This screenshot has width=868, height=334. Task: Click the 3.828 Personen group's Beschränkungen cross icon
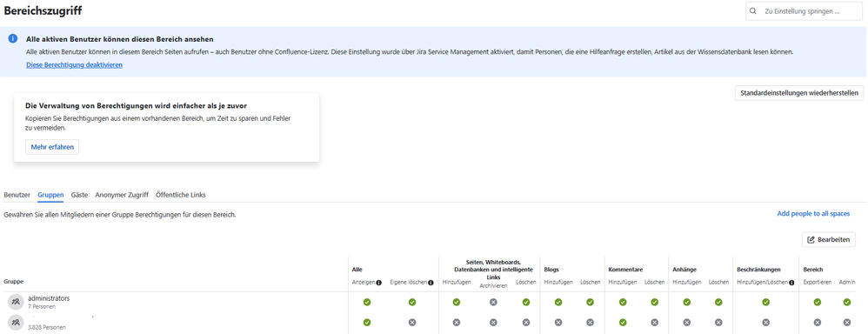coord(765,322)
